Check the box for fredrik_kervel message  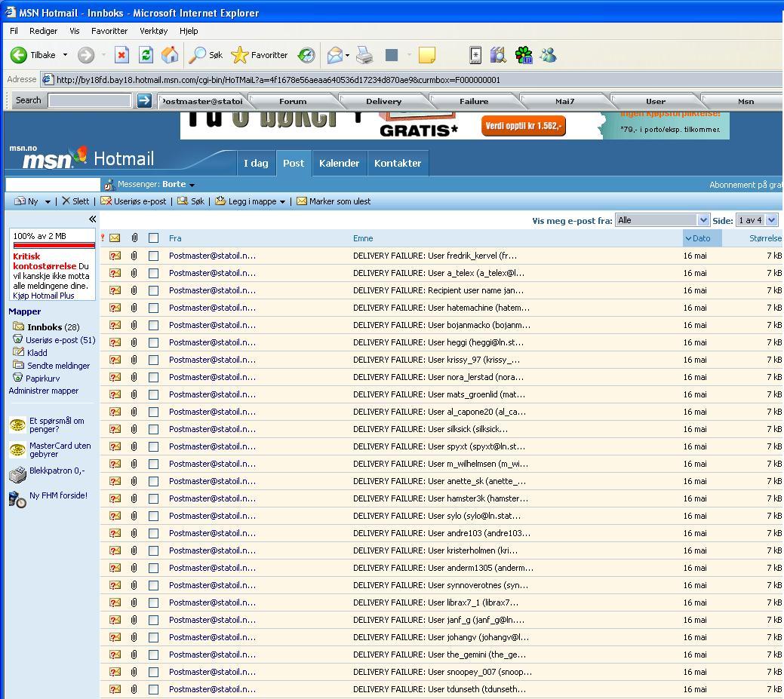[153, 256]
